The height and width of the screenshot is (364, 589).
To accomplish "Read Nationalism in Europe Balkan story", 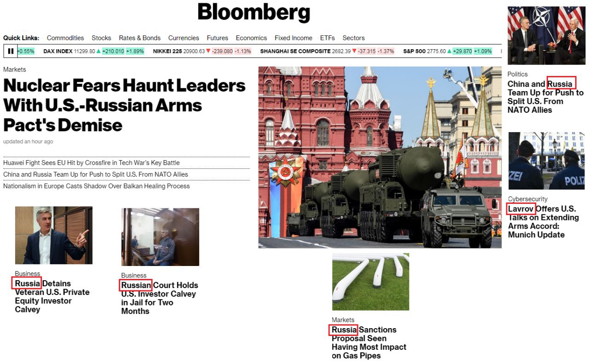I will [96, 186].
